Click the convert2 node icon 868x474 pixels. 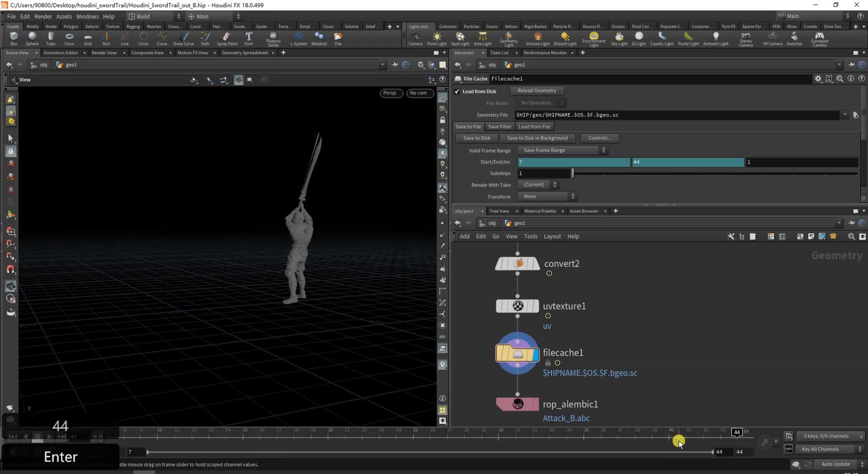coord(518,263)
